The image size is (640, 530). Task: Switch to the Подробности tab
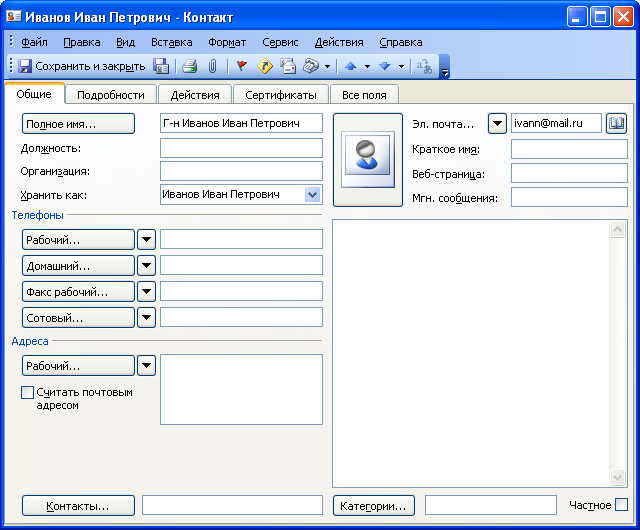(111, 95)
